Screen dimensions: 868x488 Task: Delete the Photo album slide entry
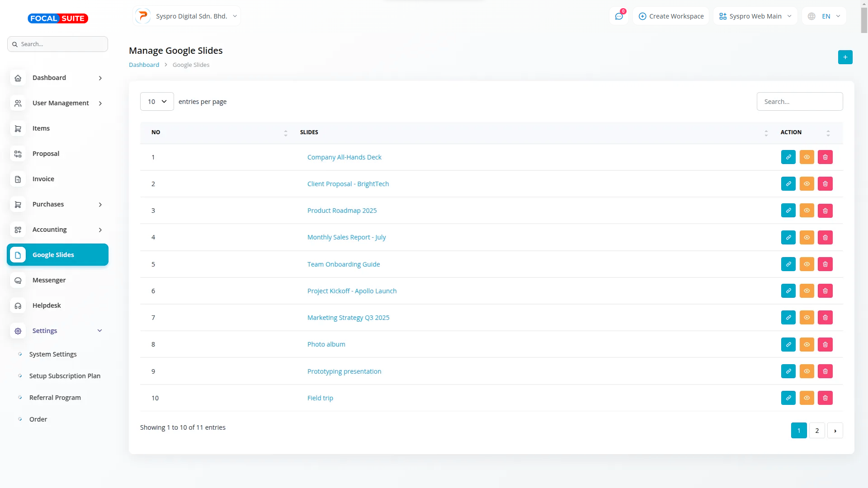pyautogui.click(x=825, y=345)
